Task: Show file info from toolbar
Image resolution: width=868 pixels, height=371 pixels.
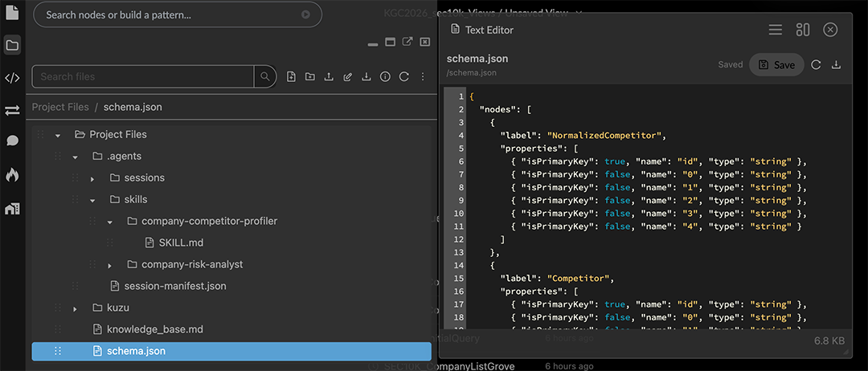Action: 385,77
